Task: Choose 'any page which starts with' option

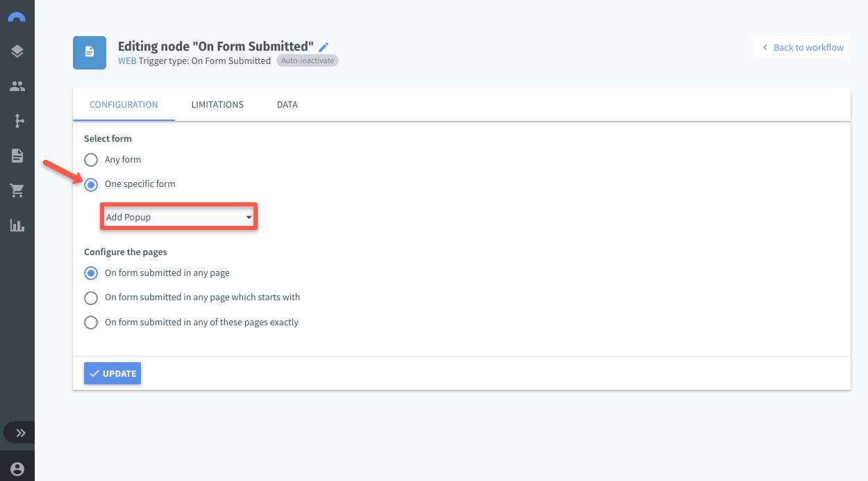Action: (91, 298)
